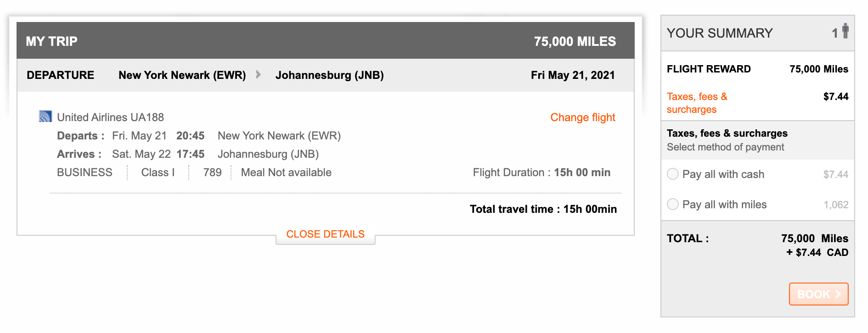
Task: Click the $7.44 cash payment amount
Action: pos(835,174)
